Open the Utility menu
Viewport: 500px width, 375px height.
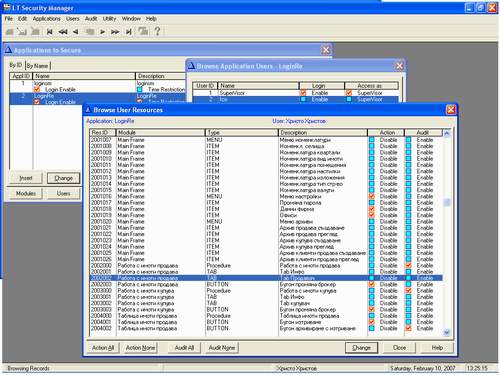coord(109,19)
